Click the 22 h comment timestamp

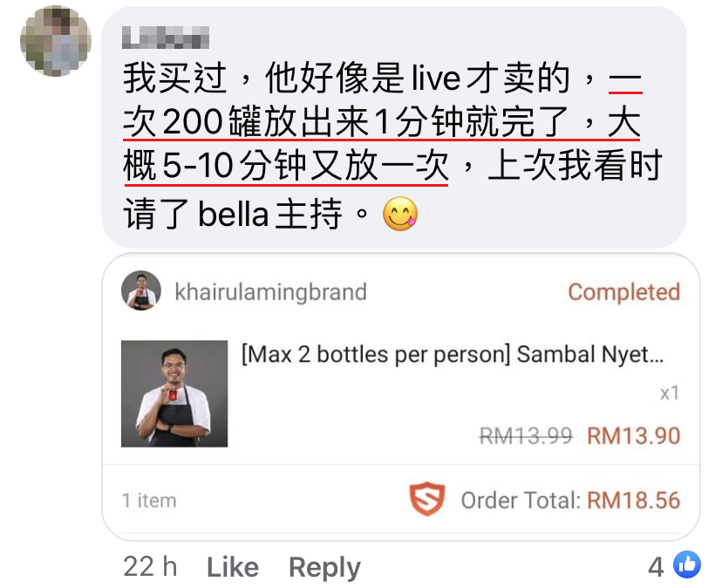[150, 566]
